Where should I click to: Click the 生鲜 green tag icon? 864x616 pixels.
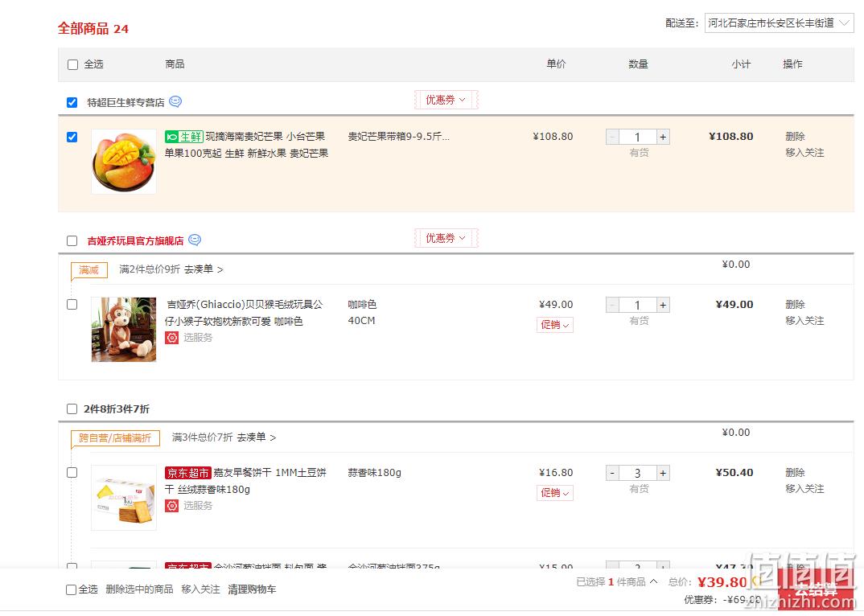tap(184, 137)
